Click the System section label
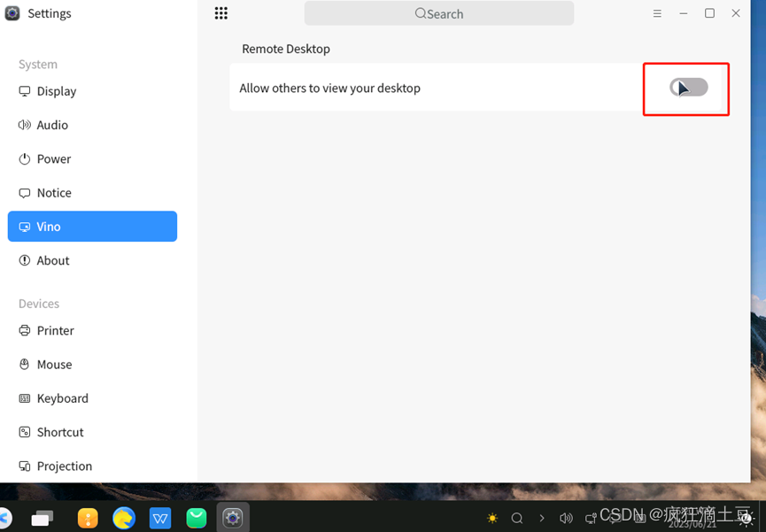 click(38, 65)
